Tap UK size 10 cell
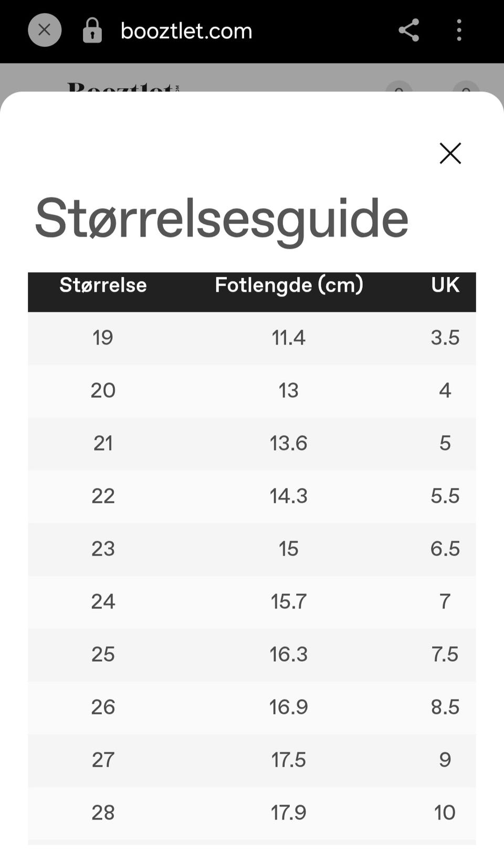 445,813
